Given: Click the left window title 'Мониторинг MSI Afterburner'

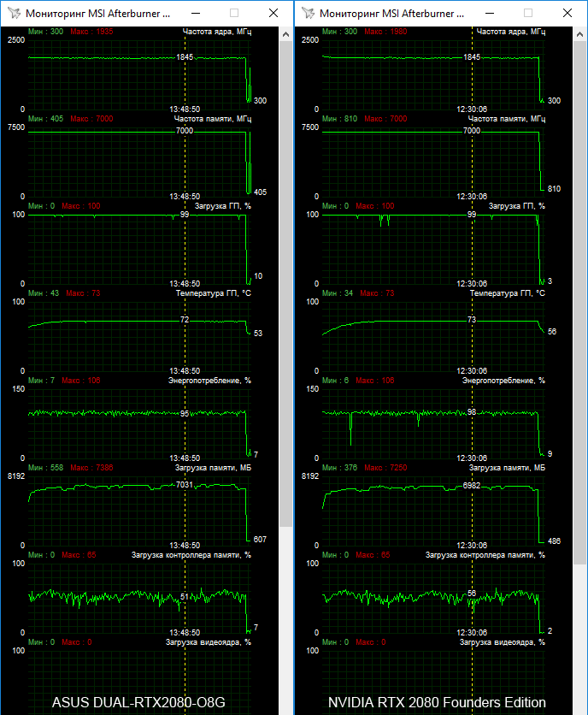Looking at the screenshot, I should pyautogui.click(x=97, y=14).
